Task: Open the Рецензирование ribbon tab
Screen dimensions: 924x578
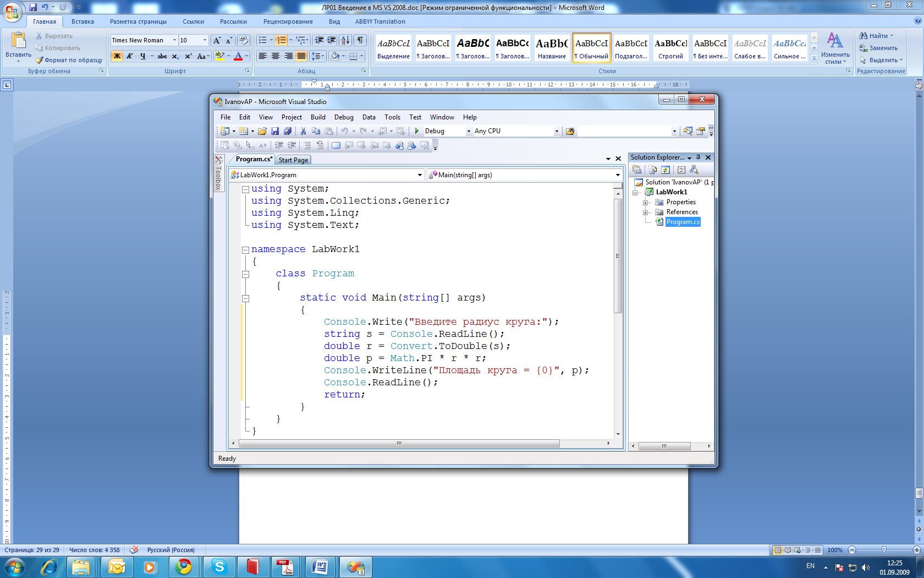Action: click(x=288, y=21)
